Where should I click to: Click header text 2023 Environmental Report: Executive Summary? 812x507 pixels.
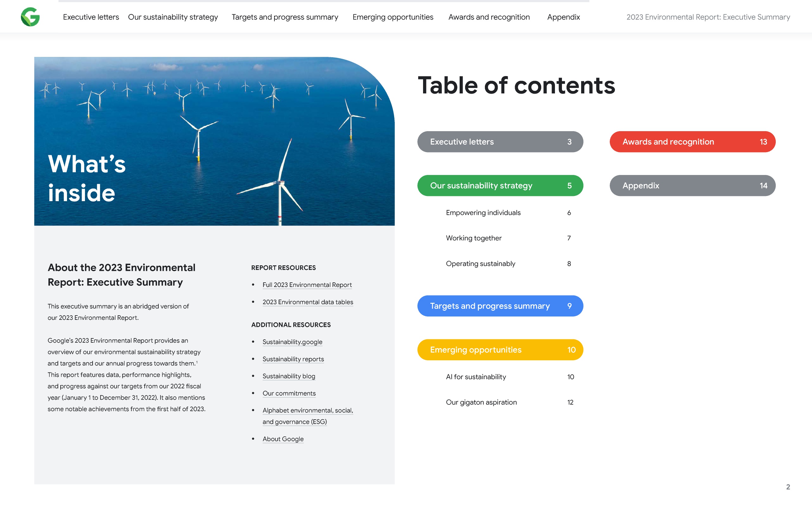coord(708,17)
